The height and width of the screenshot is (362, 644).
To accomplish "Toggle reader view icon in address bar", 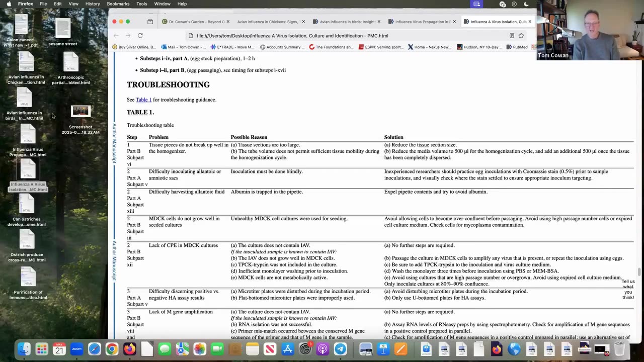I will (x=512, y=36).
